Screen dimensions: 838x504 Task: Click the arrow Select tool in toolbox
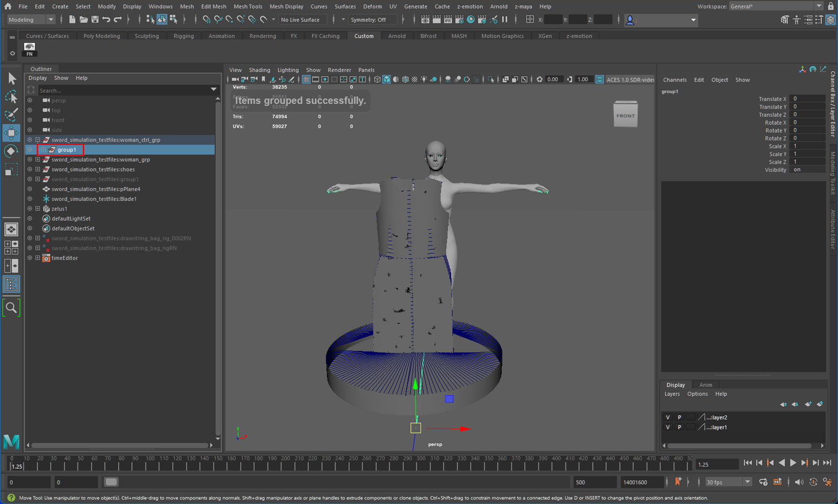(11, 79)
